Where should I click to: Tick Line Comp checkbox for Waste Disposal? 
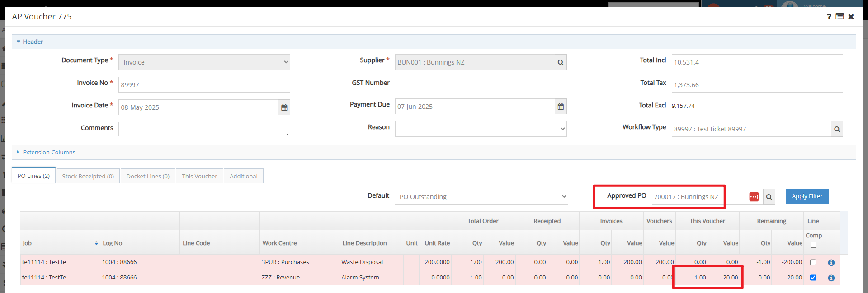[x=813, y=262]
